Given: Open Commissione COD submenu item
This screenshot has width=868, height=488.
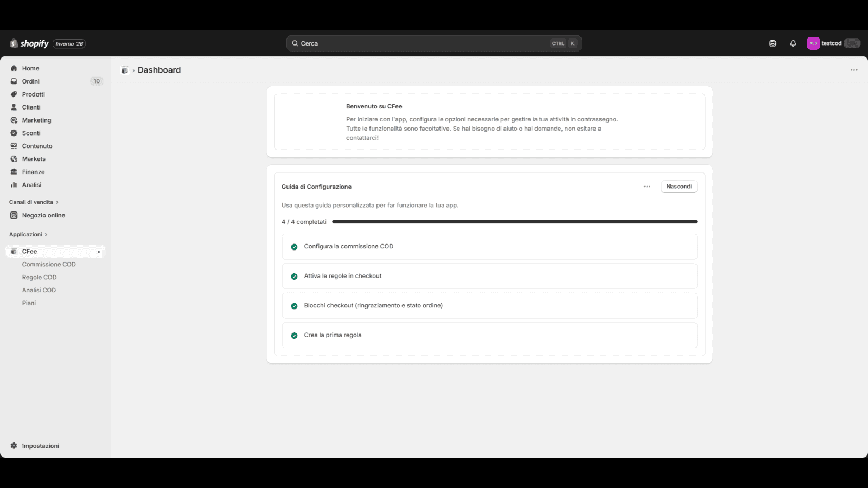Looking at the screenshot, I should click(x=49, y=264).
